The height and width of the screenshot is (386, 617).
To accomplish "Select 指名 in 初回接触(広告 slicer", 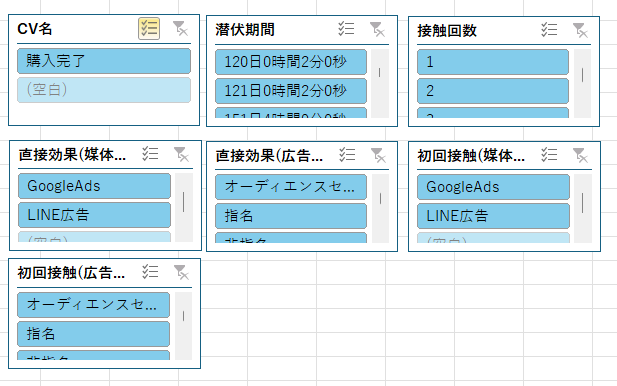I will [x=94, y=334].
